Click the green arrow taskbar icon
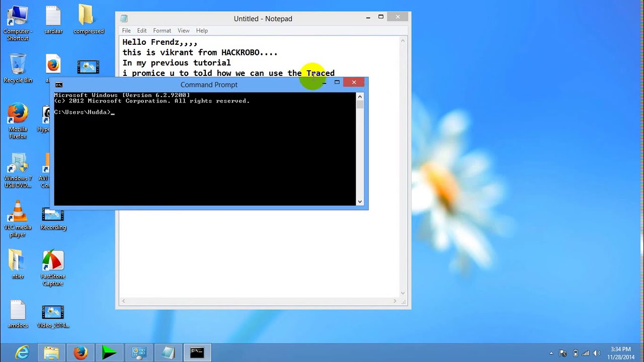 coord(110,352)
